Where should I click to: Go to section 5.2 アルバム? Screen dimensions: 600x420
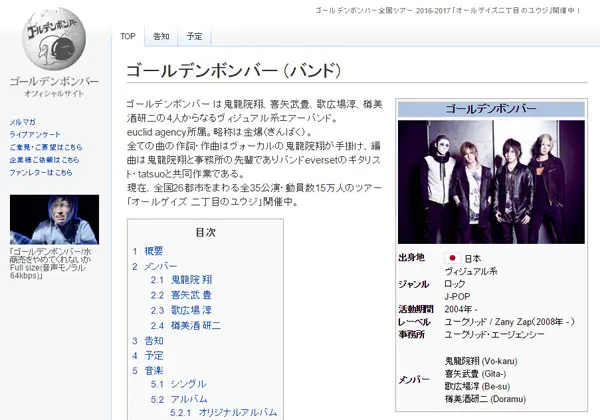coord(189,399)
